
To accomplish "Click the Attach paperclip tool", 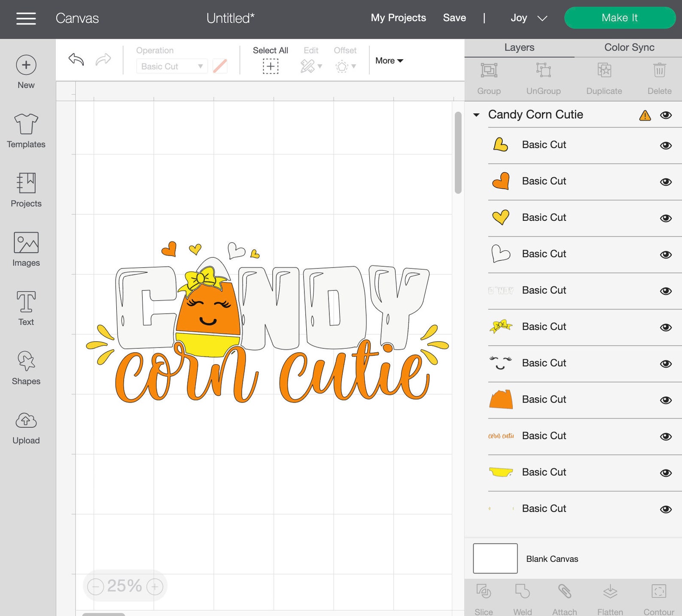I will [564, 599].
